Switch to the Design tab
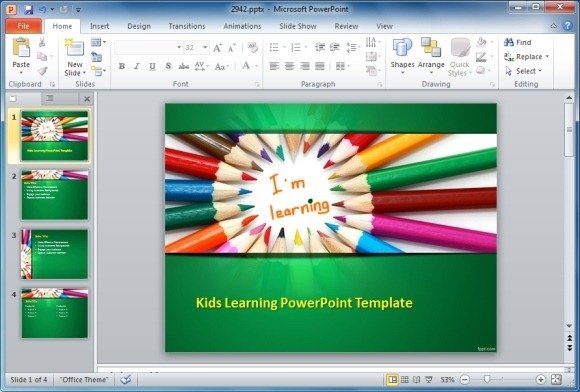The image size is (580, 392). pos(139,26)
